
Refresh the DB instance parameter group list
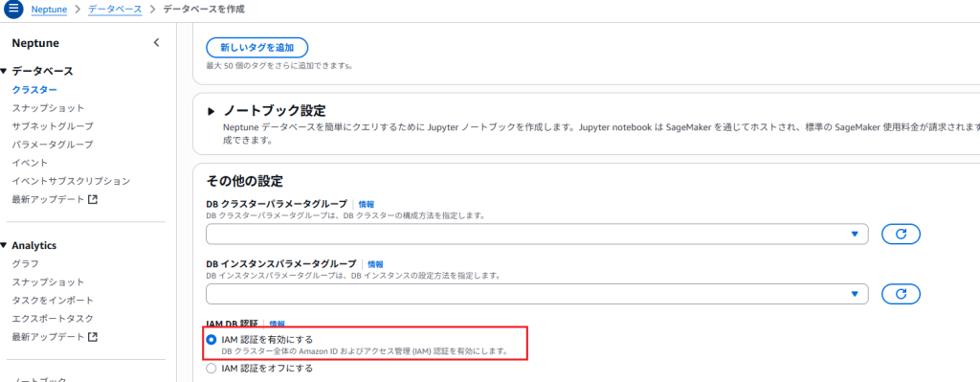[x=901, y=294]
